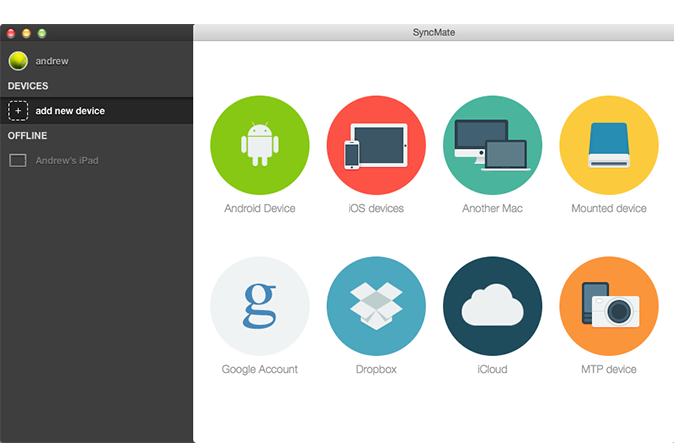Choose the iOS devices icon
This screenshot has height=443, width=674.
point(376,145)
